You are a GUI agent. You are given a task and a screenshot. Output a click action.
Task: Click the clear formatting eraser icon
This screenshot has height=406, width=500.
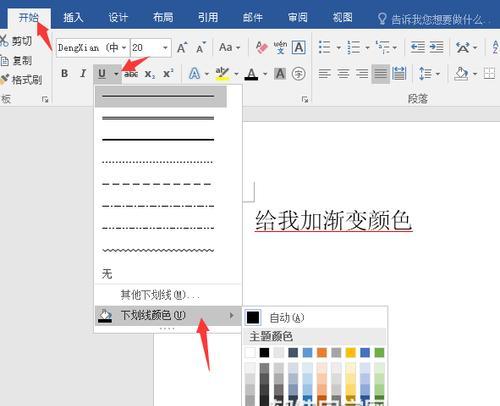[x=262, y=48]
